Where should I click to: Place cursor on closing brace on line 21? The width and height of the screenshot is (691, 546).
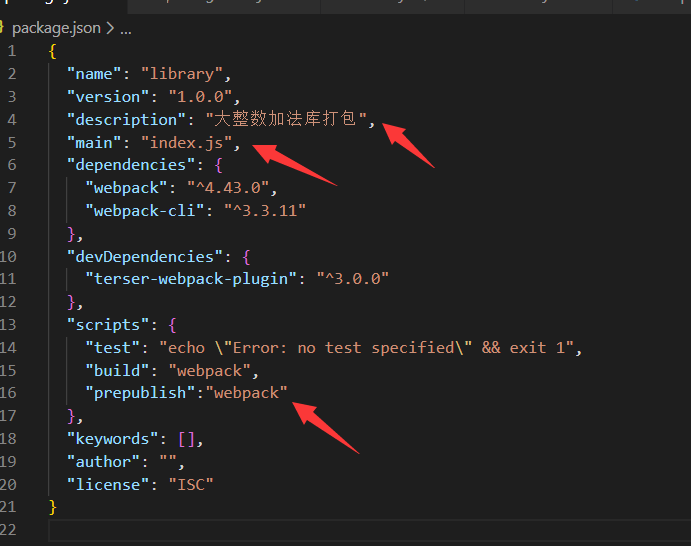click(52, 507)
